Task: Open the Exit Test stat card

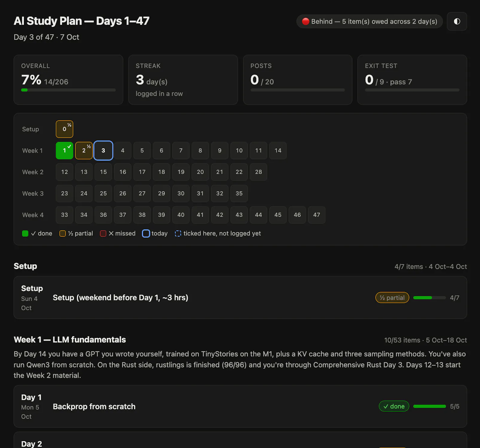Action: point(412,80)
